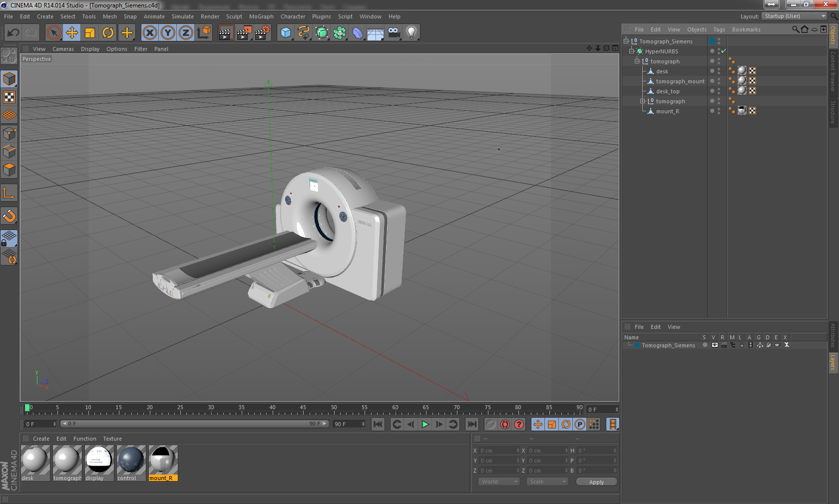839x504 pixels.
Task: Add a HyperNURBS generator object
Action: 322,33
